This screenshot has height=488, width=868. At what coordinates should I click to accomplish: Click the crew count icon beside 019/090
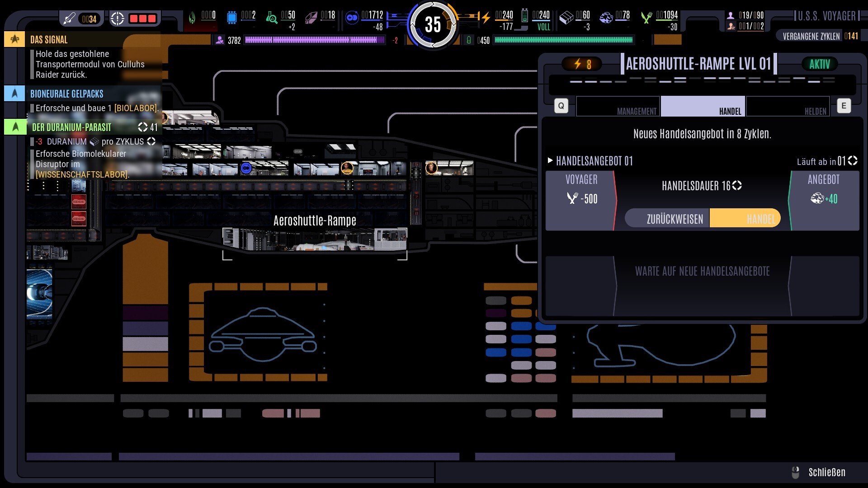pos(731,15)
